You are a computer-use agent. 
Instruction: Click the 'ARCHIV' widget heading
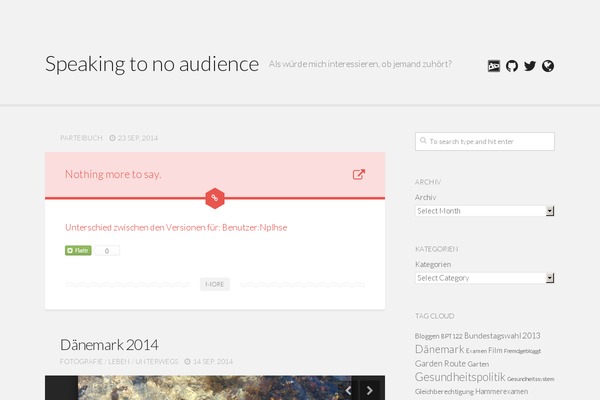(x=428, y=182)
